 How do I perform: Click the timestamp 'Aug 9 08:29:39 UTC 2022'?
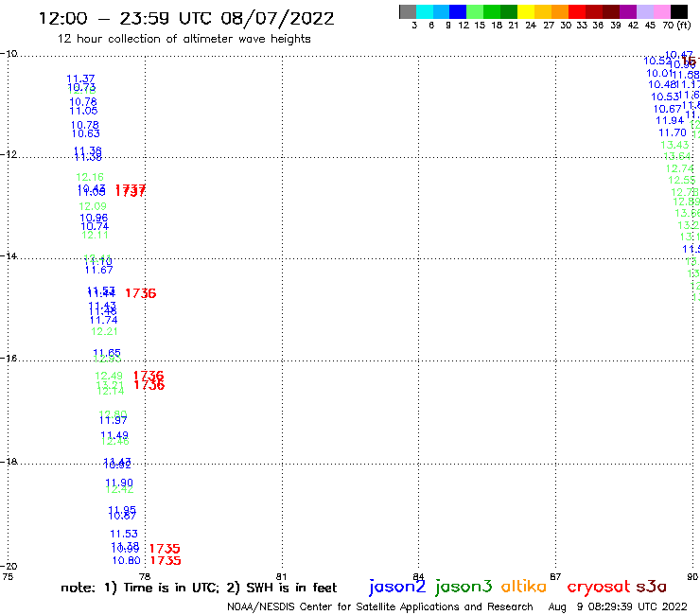click(618, 606)
